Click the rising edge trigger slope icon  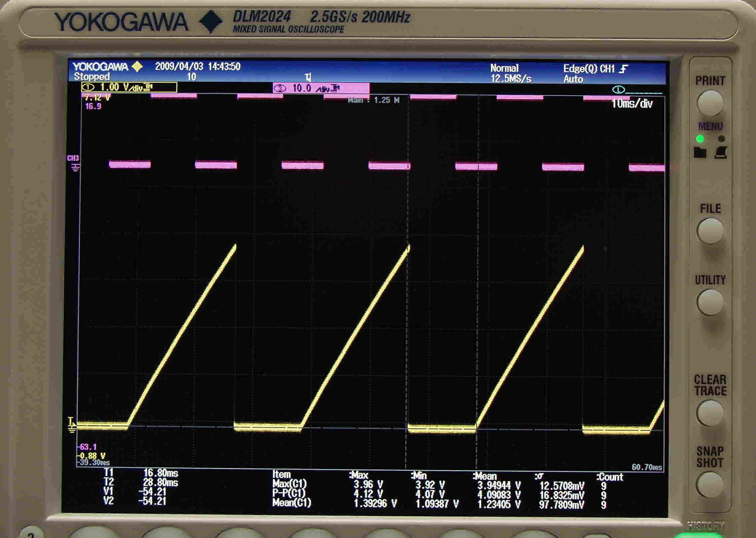tap(624, 69)
